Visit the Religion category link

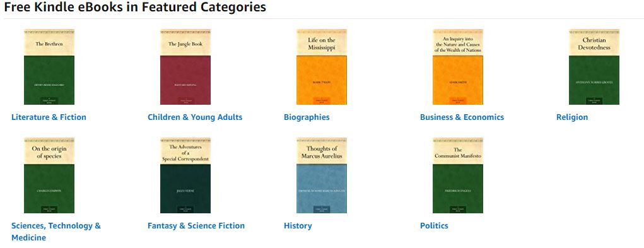[x=572, y=117]
